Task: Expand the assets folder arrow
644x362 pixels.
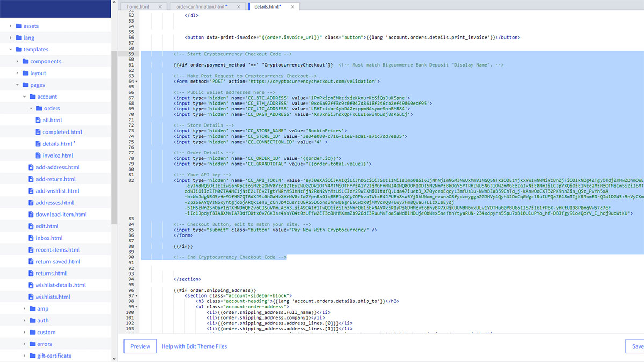Action: (11, 26)
